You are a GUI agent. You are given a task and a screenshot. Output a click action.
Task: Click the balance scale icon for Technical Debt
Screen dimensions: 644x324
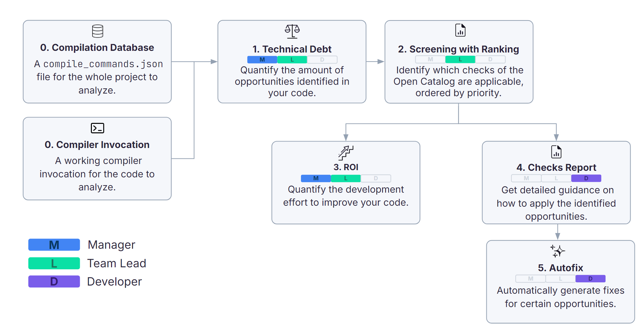tap(292, 32)
